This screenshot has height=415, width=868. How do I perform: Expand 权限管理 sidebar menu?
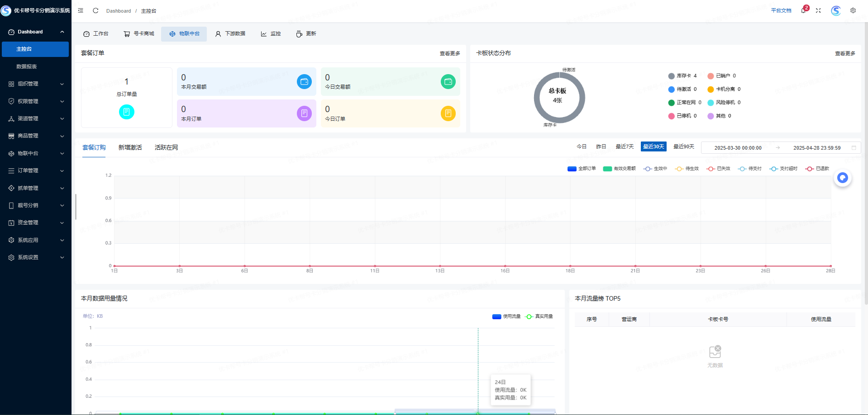click(x=35, y=101)
